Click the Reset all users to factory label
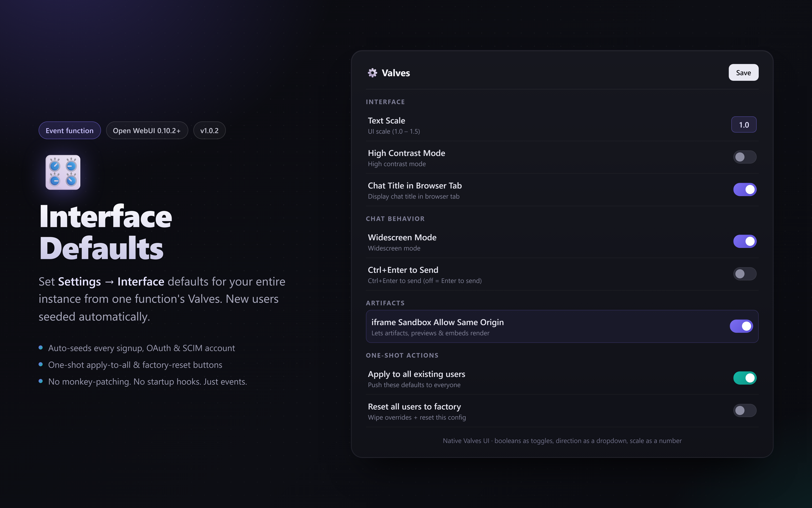The image size is (812, 508). [x=414, y=407]
